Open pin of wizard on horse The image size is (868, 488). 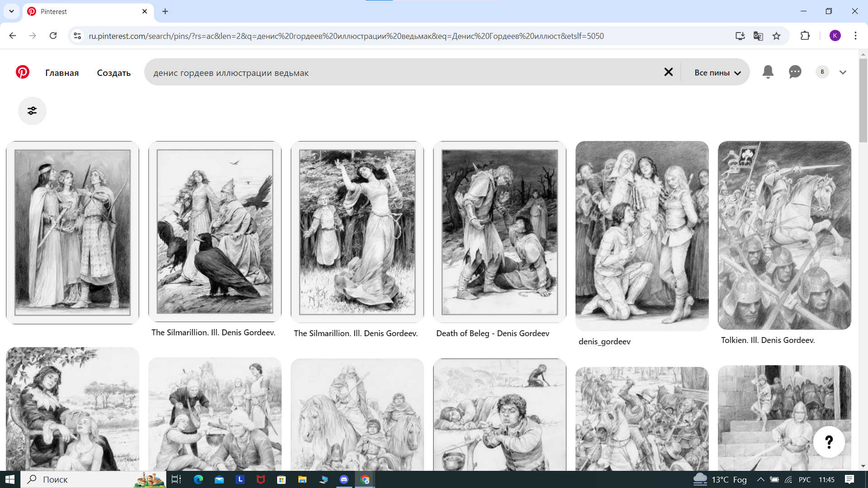pyautogui.click(x=357, y=414)
